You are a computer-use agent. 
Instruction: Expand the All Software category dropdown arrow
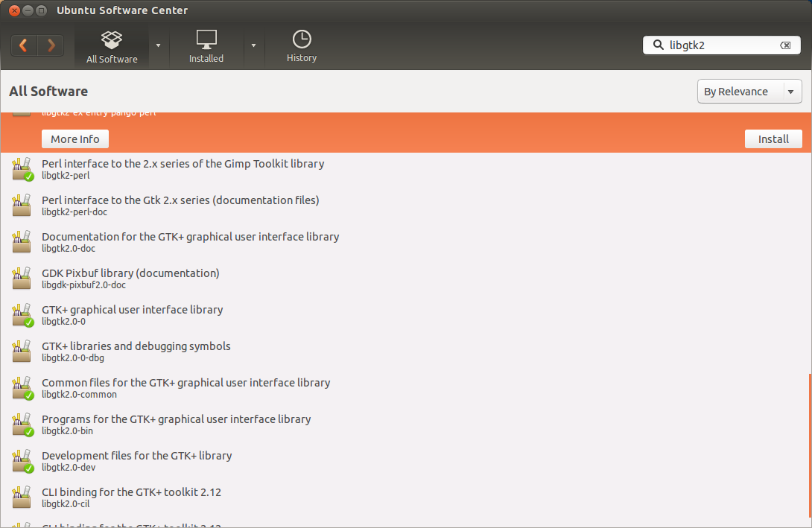(159, 45)
